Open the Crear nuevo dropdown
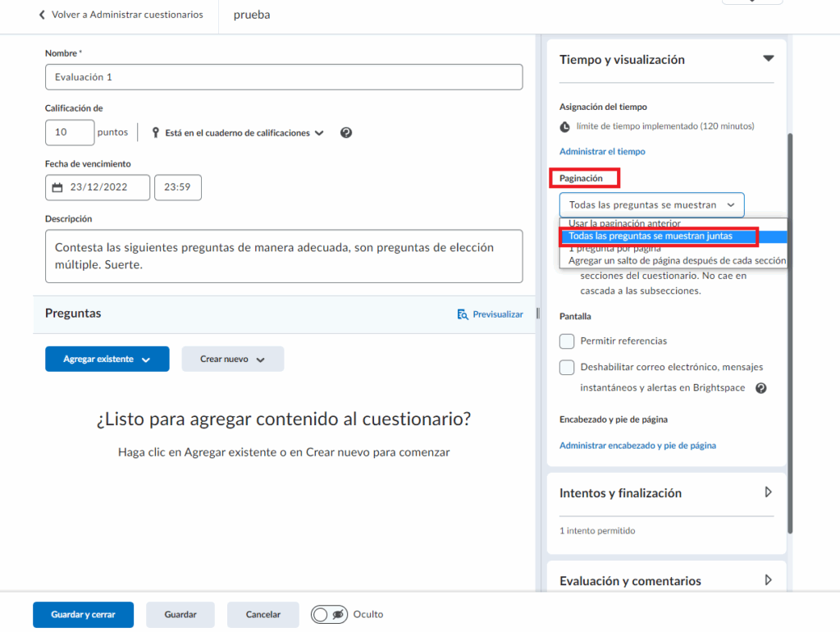The image size is (840, 632). 233,359
